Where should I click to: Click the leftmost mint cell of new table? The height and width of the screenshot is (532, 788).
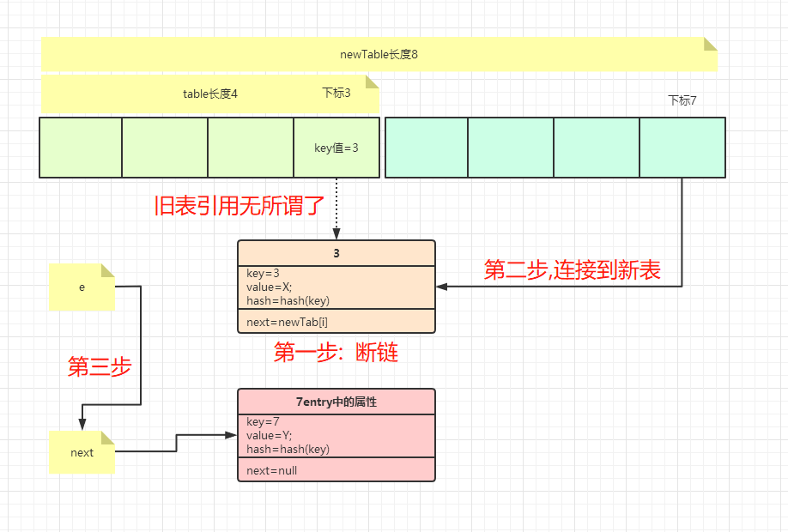point(426,147)
